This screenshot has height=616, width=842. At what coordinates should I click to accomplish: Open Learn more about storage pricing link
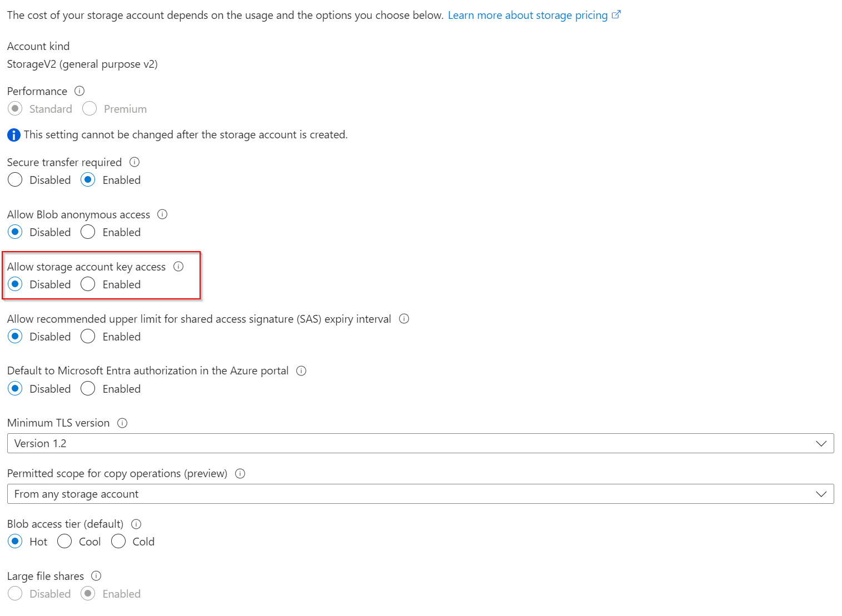point(528,16)
